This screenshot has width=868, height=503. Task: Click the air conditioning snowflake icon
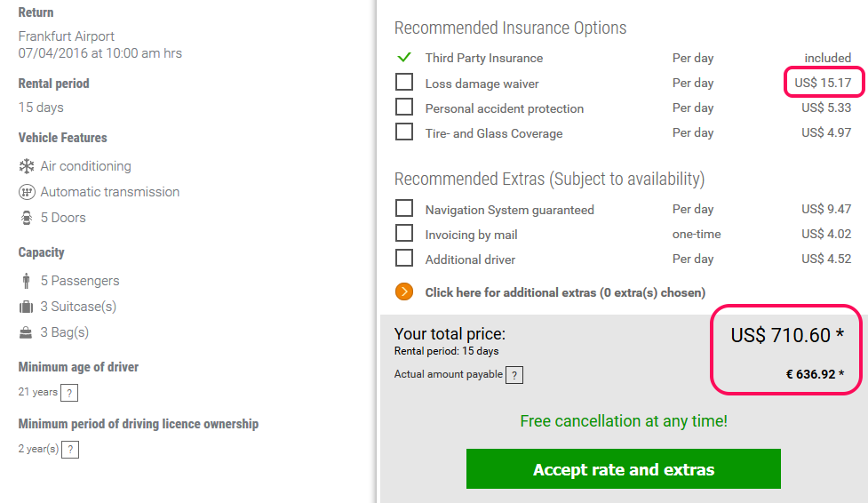pyautogui.click(x=27, y=166)
